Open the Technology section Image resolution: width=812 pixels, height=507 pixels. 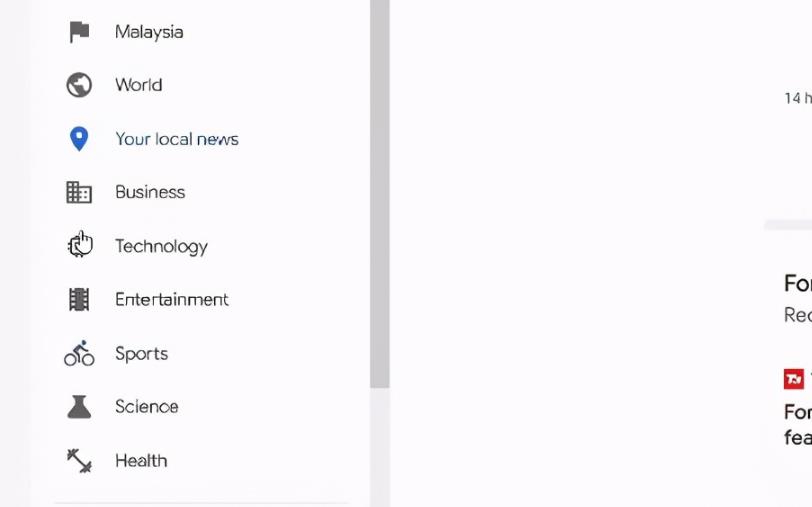pyautogui.click(x=162, y=247)
